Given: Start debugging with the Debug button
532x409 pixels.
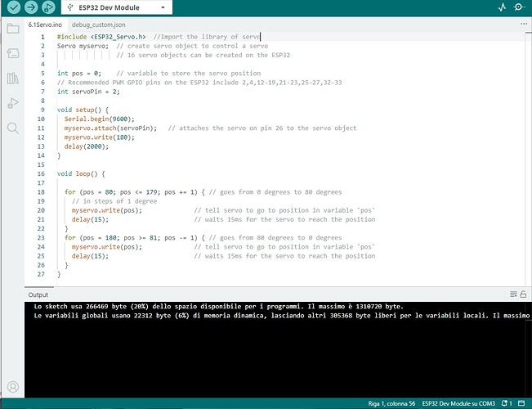Looking at the screenshot, I should (48, 7).
